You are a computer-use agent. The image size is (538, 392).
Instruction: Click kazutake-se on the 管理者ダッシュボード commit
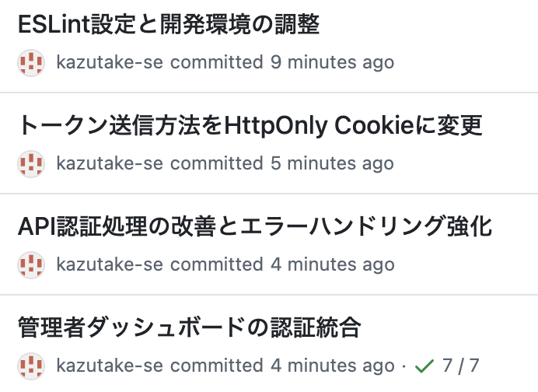(x=110, y=366)
